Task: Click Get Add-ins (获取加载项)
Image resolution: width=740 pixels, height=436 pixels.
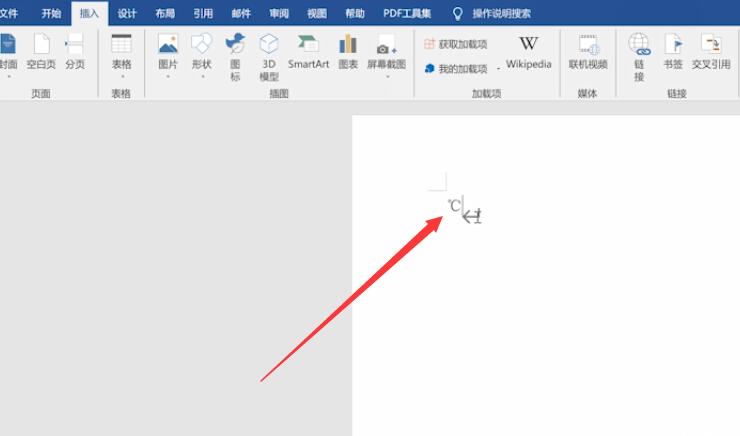Action: [x=456, y=44]
